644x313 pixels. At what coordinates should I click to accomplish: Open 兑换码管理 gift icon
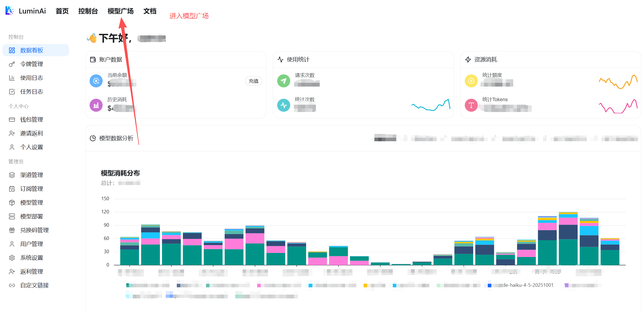(x=12, y=230)
